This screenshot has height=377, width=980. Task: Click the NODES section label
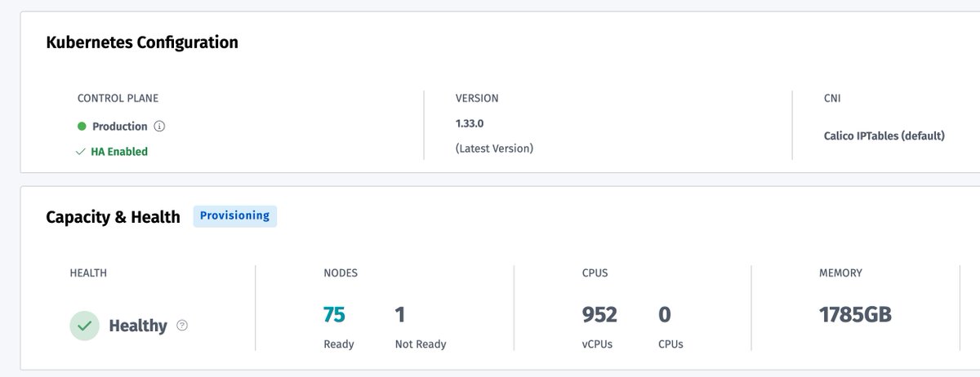pyautogui.click(x=341, y=273)
